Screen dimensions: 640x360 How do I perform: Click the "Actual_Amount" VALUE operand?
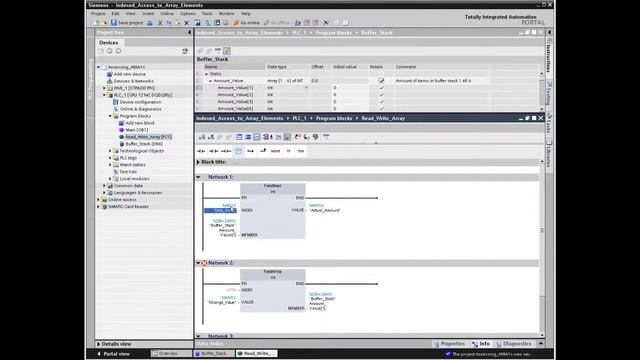[x=325, y=210]
